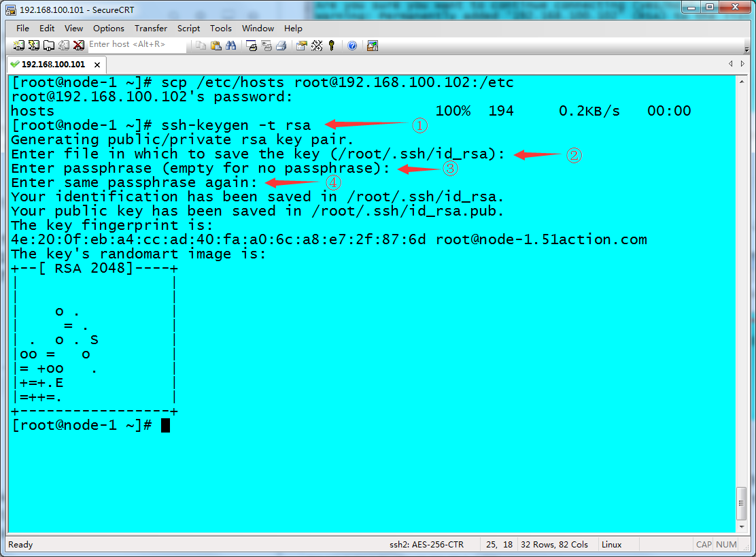Viewport: 756px width, 557px height.
Task: Click cursor position '25, 18' in status bar
Action: coord(499,545)
